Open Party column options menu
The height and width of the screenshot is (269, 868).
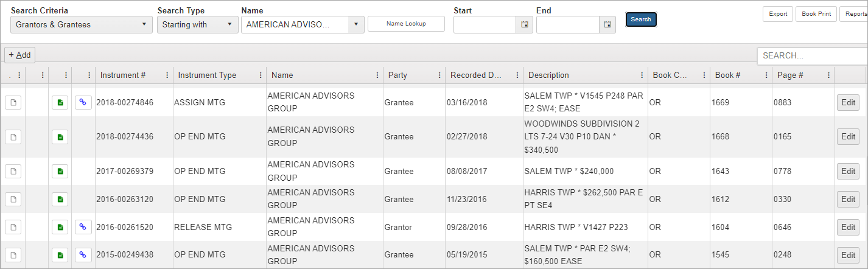point(439,75)
